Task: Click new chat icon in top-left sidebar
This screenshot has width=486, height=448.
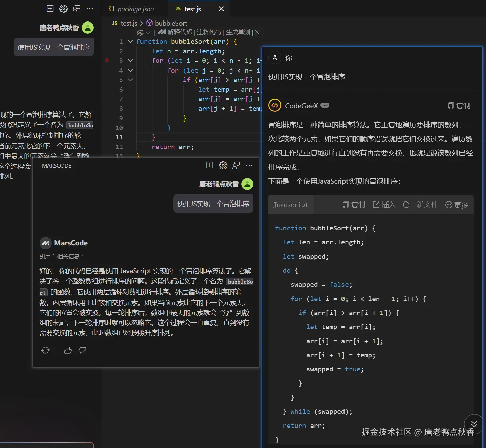Action: (x=50, y=9)
